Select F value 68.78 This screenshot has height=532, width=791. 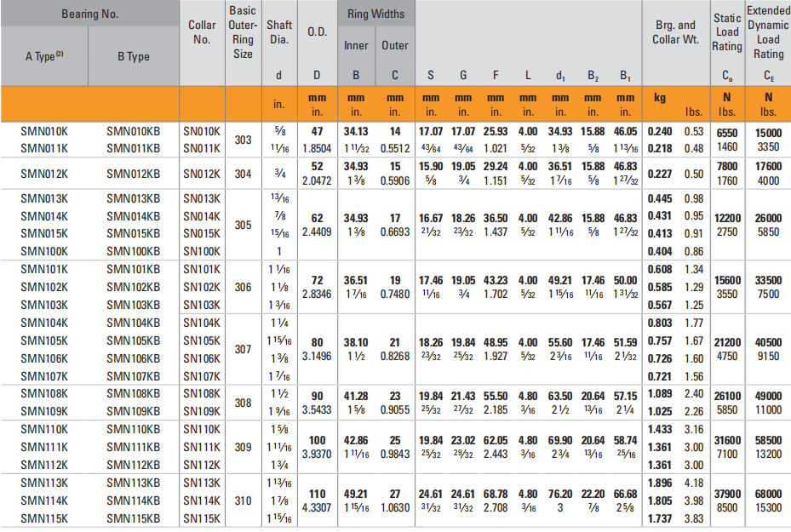click(x=496, y=495)
